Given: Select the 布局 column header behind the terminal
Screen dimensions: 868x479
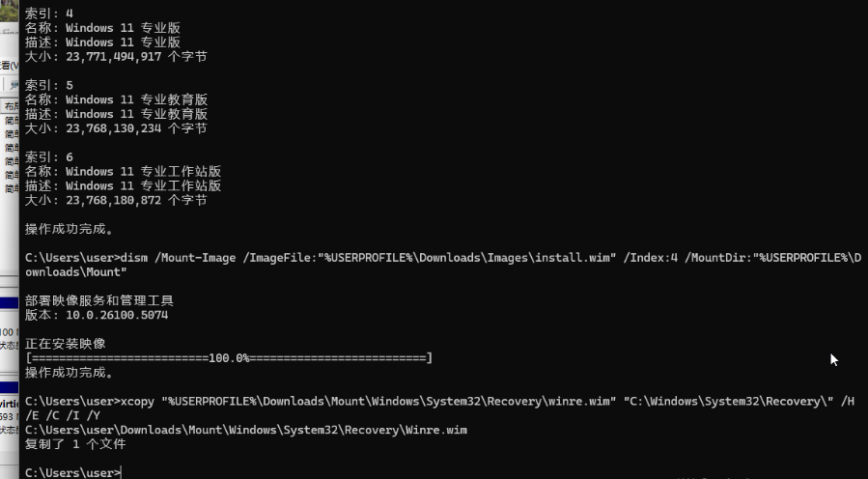Looking at the screenshot, I should coord(10,106).
